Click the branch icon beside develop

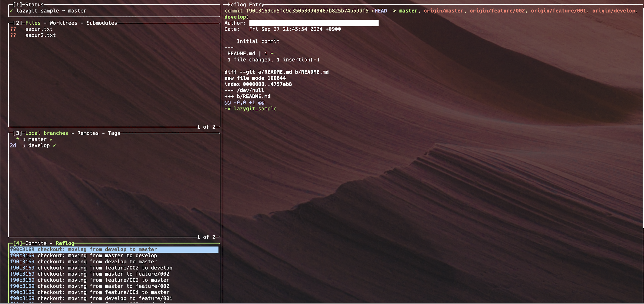(24, 145)
